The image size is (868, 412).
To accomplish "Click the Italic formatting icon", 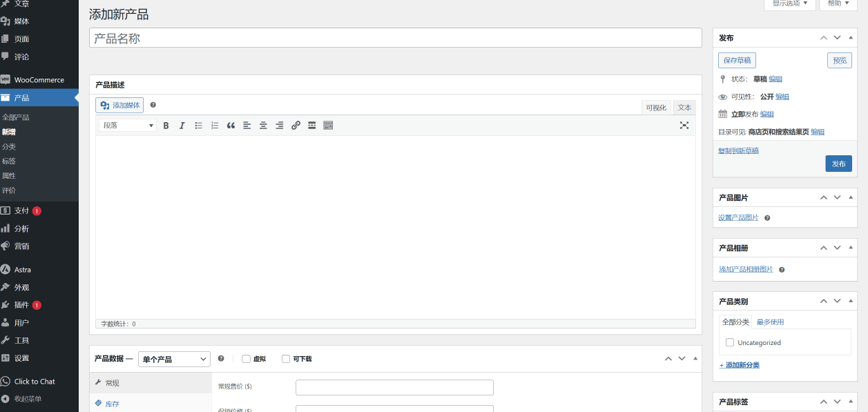I will tap(182, 126).
